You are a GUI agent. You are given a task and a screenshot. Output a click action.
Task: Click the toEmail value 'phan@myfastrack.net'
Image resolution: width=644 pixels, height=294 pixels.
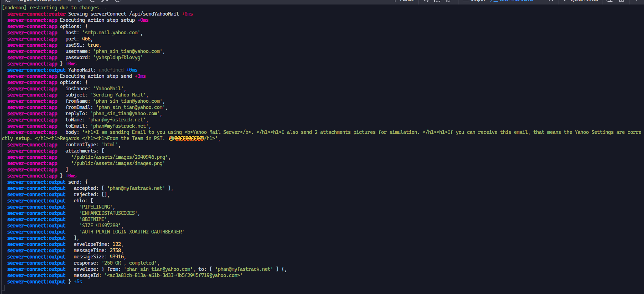(119, 126)
